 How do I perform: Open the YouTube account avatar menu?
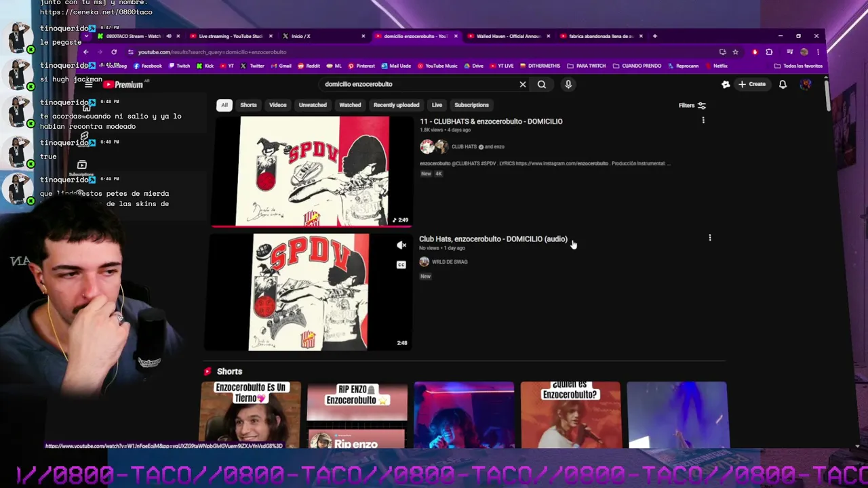click(805, 85)
